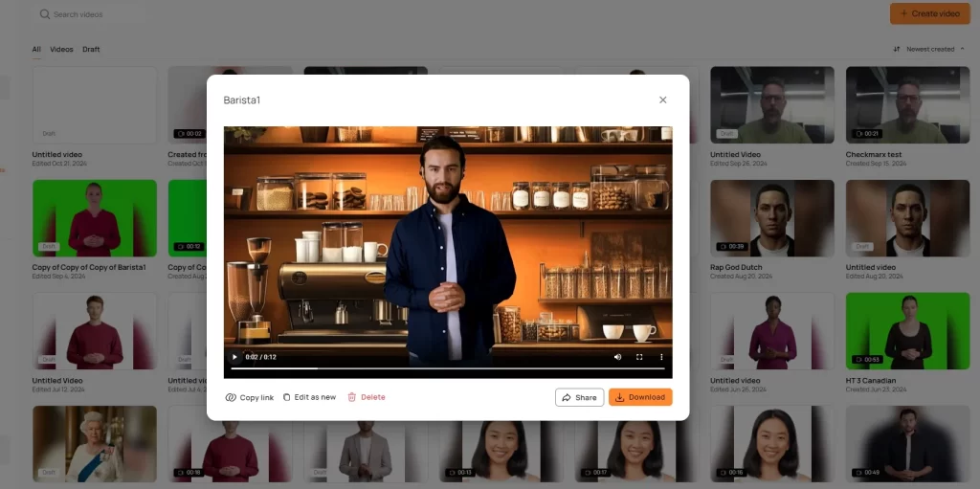This screenshot has width=980, height=489.
Task: Copy link to the Barista1 video
Action: (x=250, y=397)
